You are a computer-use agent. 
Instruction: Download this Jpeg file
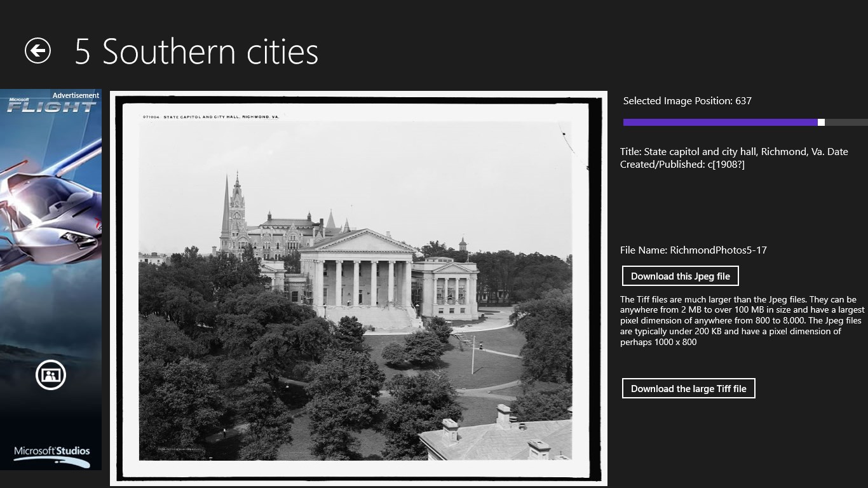tap(681, 276)
